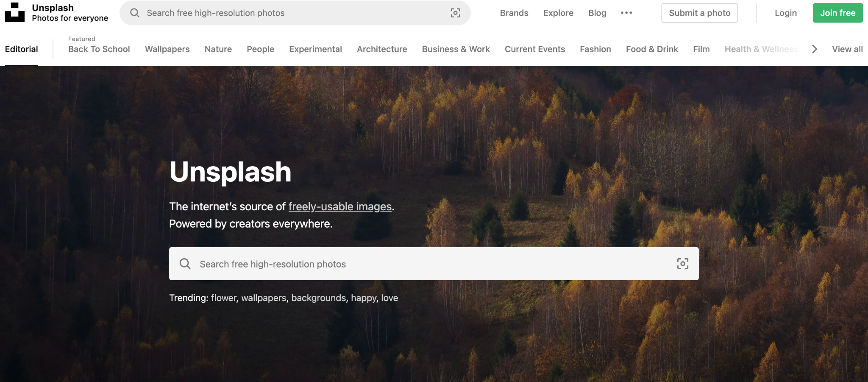Viewport: 868px width, 382px height.
Task: Open the Back To School topic
Action: click(x=99, y=49)
